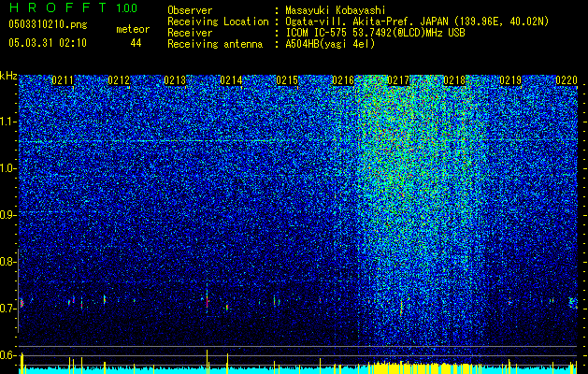Click the 0220 time marker
This screenshot has height=374, width=588.
click(x=566, y=80)
